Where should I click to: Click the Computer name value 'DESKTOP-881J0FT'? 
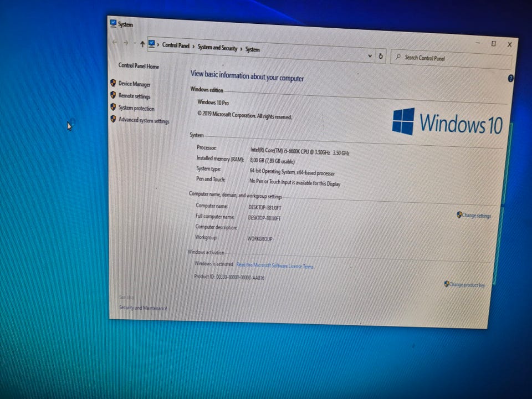coord(265,207)
